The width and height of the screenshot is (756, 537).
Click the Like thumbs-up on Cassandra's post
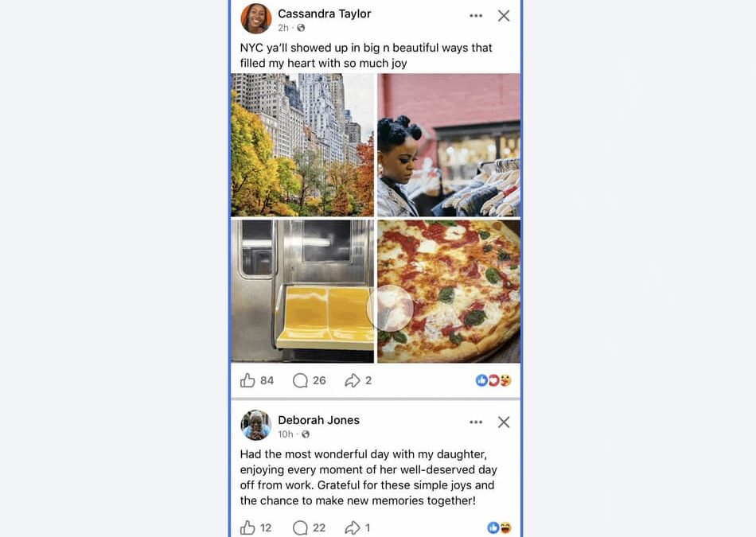pos(247,380)
